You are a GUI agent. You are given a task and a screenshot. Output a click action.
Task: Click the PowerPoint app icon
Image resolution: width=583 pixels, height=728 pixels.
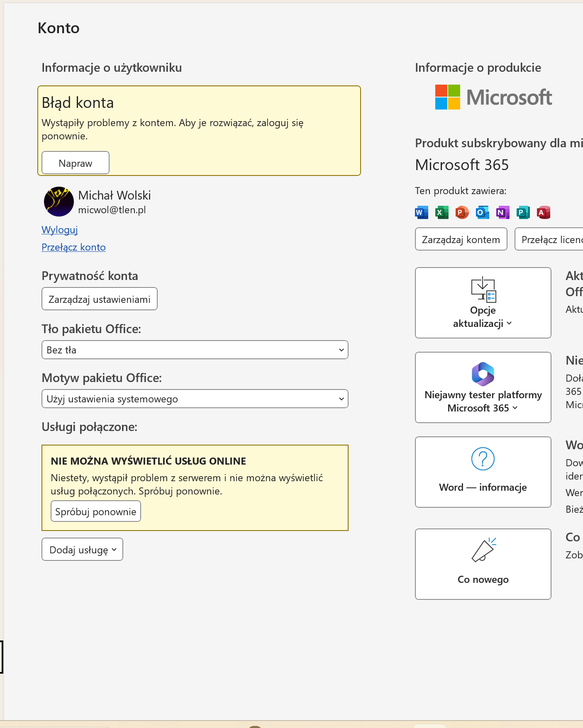pos(462,212)
